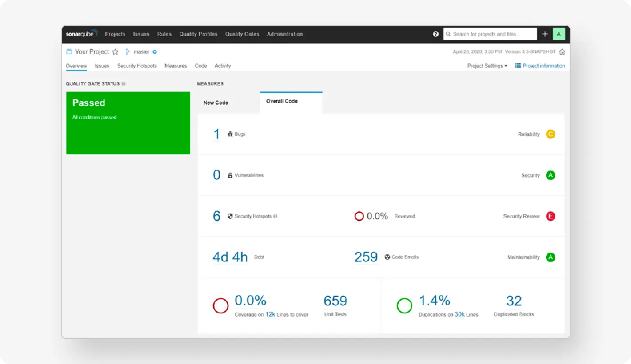Click the Maintainability A rating badge
This screenshot has width=631, height=364.
550,257
